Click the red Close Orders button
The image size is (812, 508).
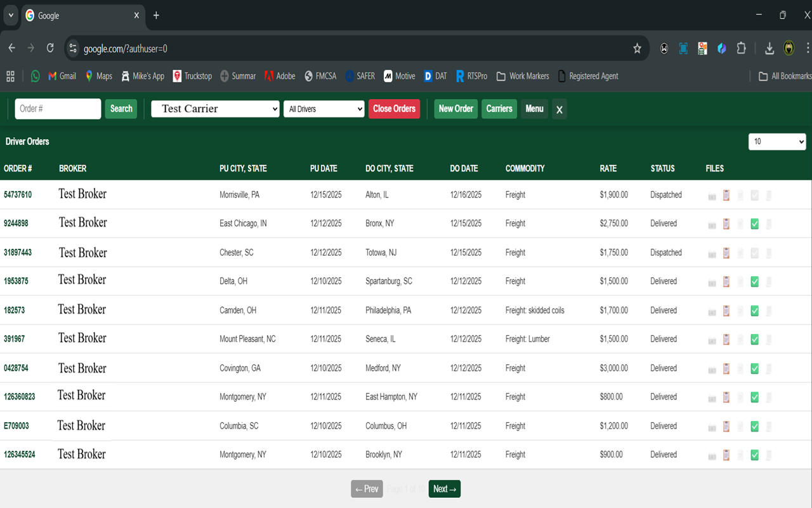(394, 109)
